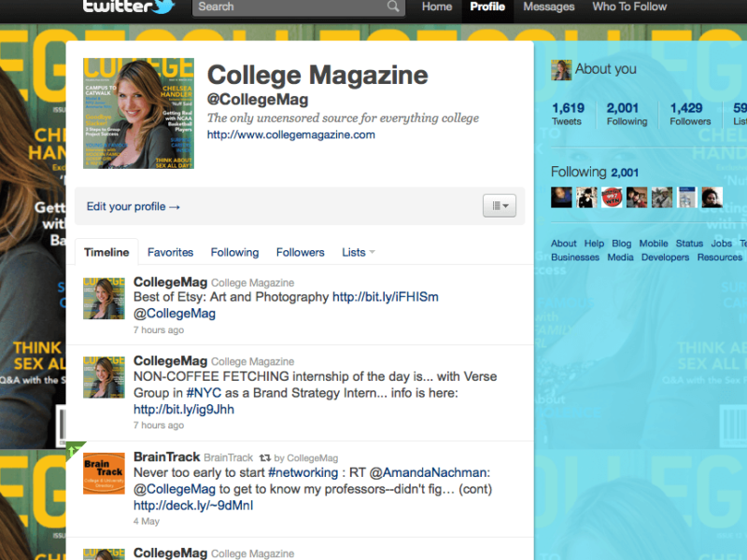Screen dimensions: 747x560
Task: View the 2,001 Following stat
Action: pos(627,114)
